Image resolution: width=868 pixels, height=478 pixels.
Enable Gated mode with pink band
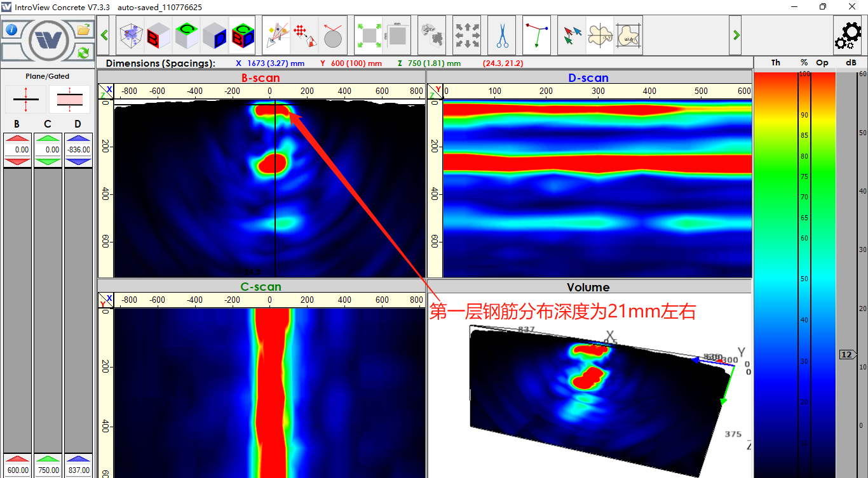point(69,100)
